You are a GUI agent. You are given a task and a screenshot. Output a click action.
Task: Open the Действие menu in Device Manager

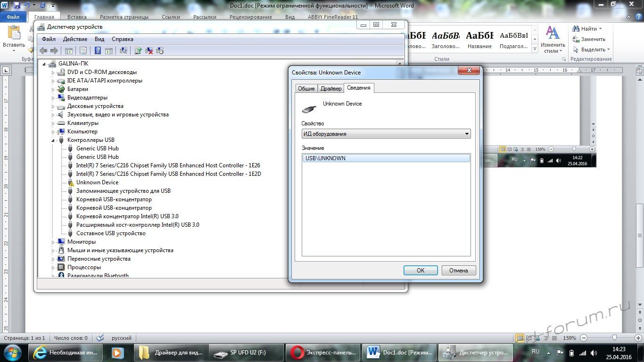[75, 39]
